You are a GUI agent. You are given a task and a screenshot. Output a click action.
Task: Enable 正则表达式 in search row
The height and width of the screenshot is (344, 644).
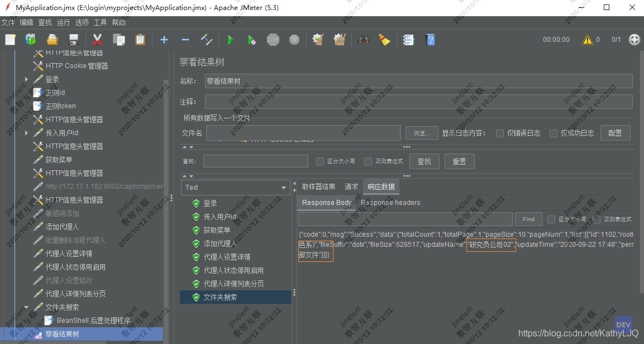pos(368,161)
